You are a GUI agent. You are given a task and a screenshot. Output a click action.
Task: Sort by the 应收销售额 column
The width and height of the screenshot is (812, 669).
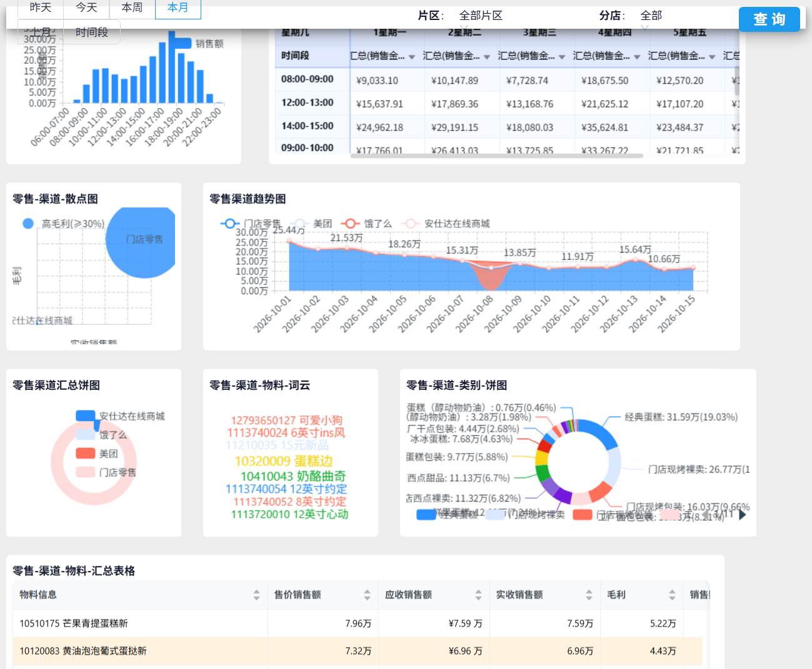[x=478, y=595]
